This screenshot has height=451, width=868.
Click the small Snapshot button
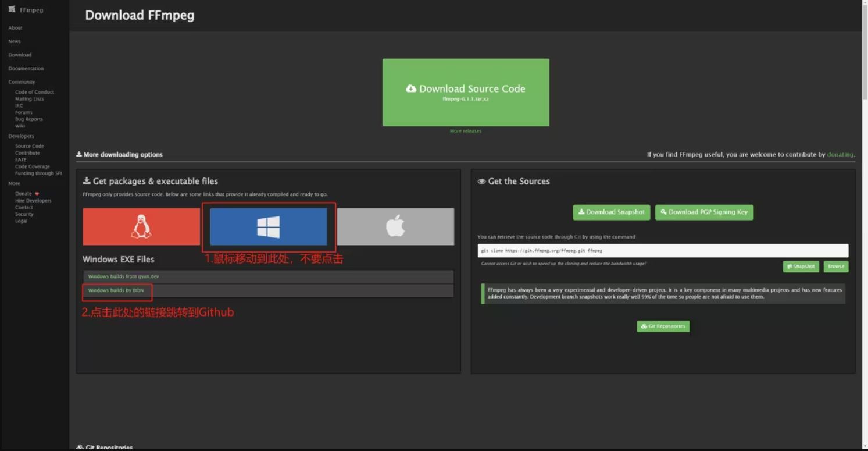[x=801, y=267]
